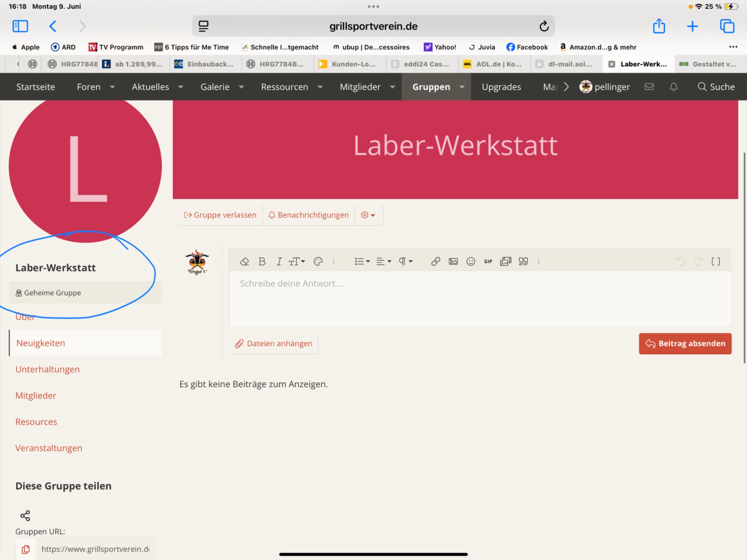Open font size dropdown

coord(297,262)
